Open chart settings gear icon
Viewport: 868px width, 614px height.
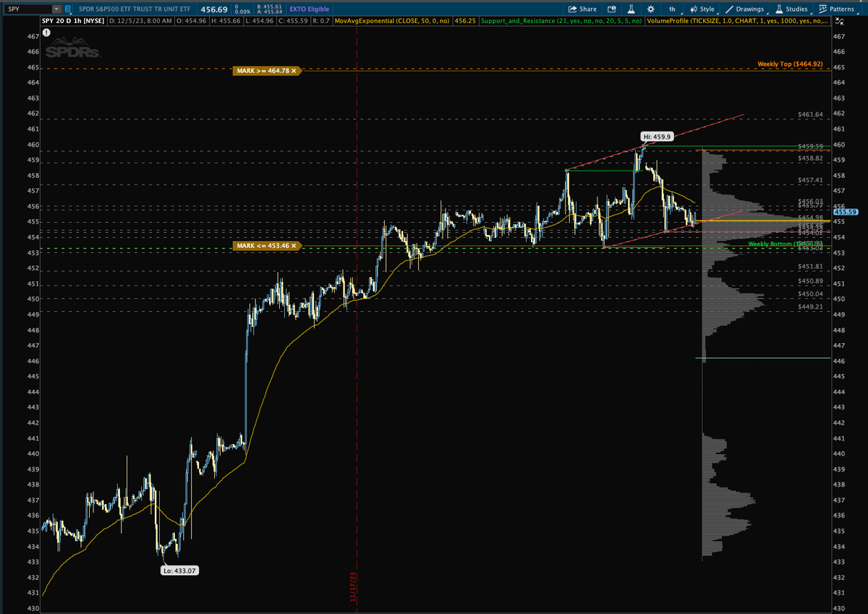tap(651, 9)
